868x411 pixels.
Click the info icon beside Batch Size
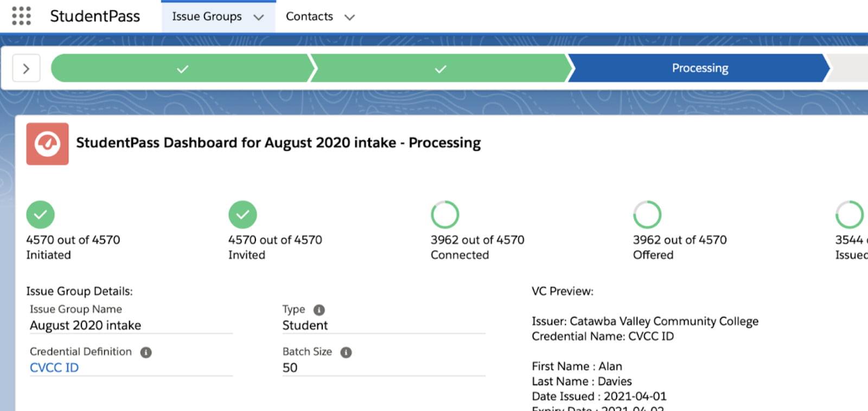[346, 352]
